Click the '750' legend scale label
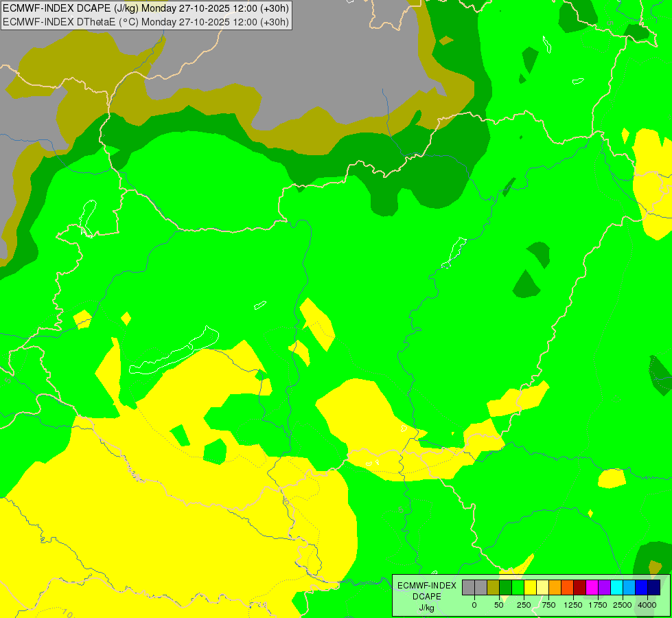 (548, 605)
